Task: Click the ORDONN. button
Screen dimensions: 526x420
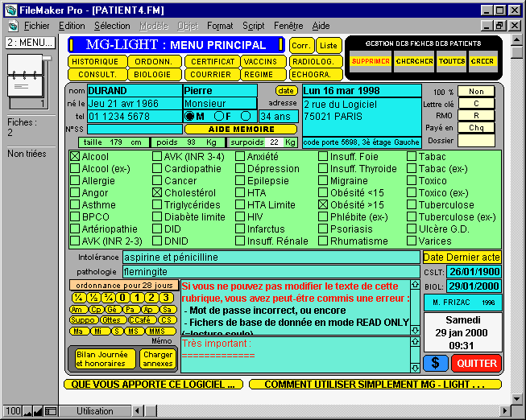Action: click(x=155, y=62)
